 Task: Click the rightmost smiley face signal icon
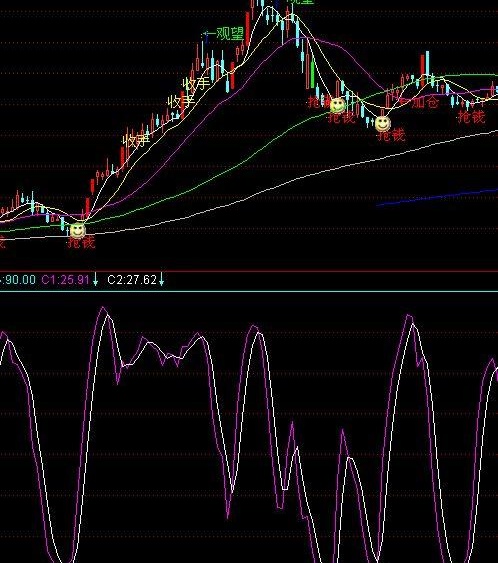point(383,124)
